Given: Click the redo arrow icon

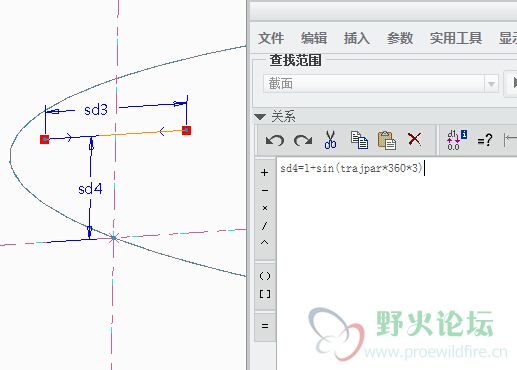Looking at the screenshot, I should (303, 140).
